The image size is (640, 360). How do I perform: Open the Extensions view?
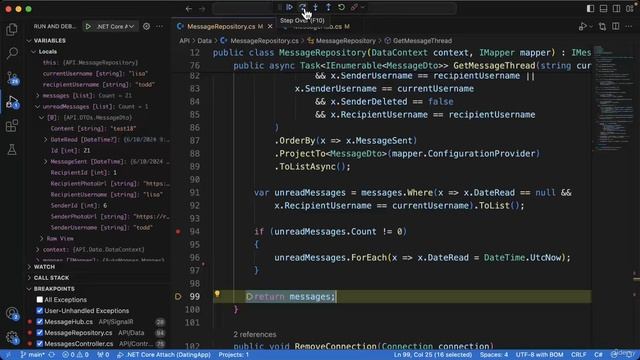pos(12,126)
